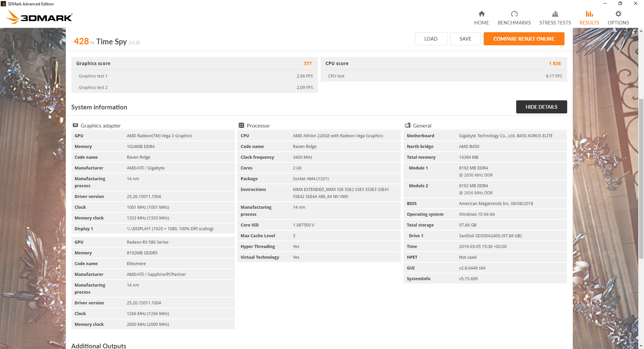
Task: Click 'SanDisk SDSSDA240G (97.86 GB)' drive value
Action: 490,236
